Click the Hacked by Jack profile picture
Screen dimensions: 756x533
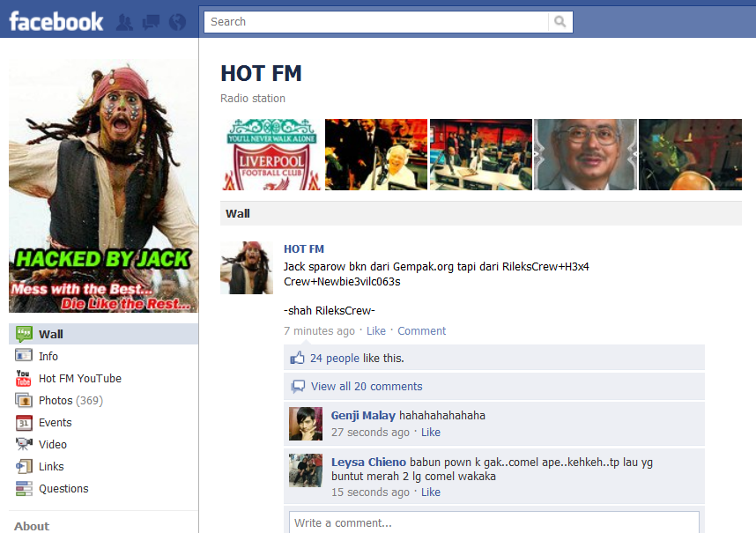tap(103, 186)
